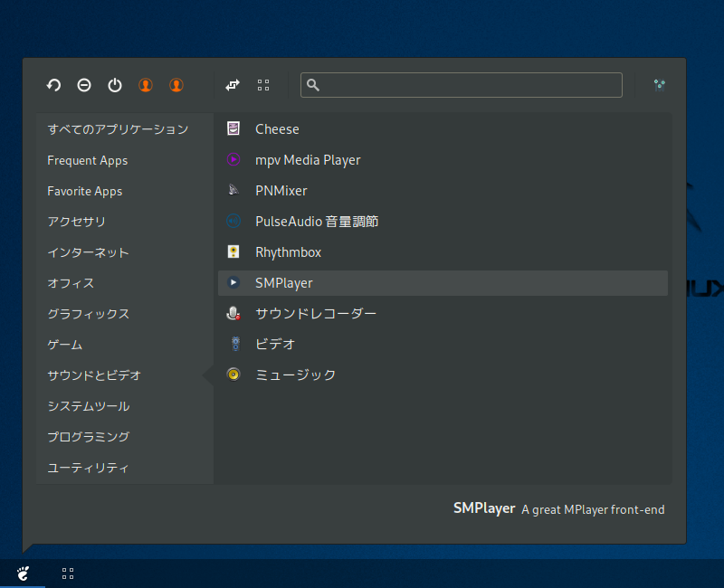Select the オフィス category
This screenshot has height=588, width=724.
point(125,283)
